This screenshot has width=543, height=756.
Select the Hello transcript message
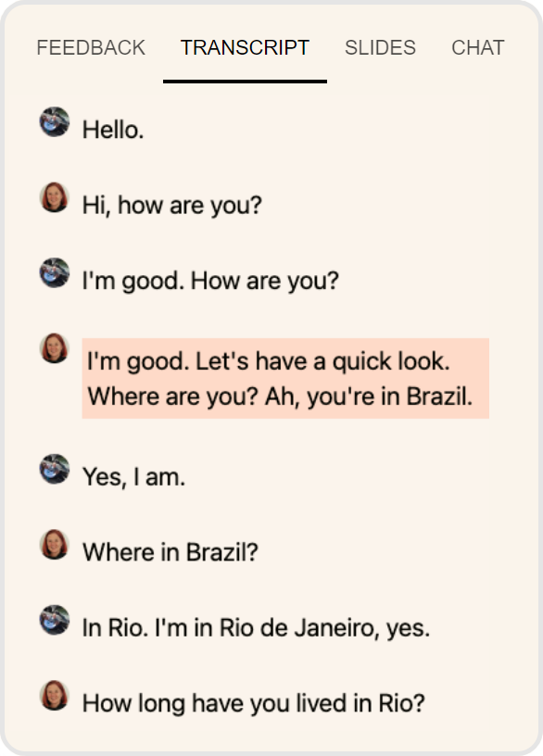coord(115,130)
